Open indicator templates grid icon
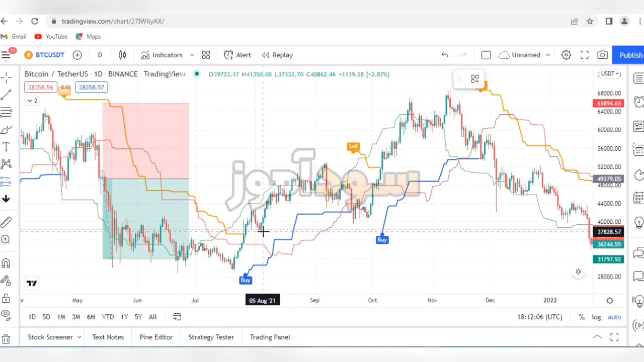The width and height of the screenshot is (644, 362). click(x=206, y=55)
